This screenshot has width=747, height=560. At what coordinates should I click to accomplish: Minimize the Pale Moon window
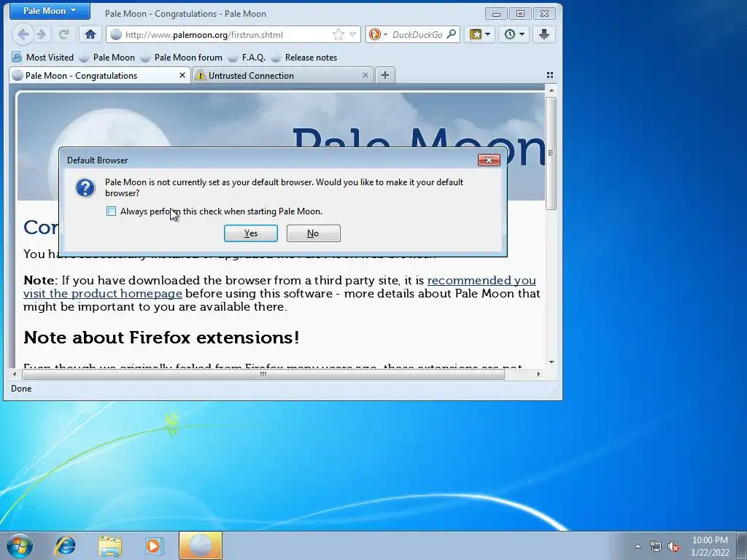[x=496, y=13]
